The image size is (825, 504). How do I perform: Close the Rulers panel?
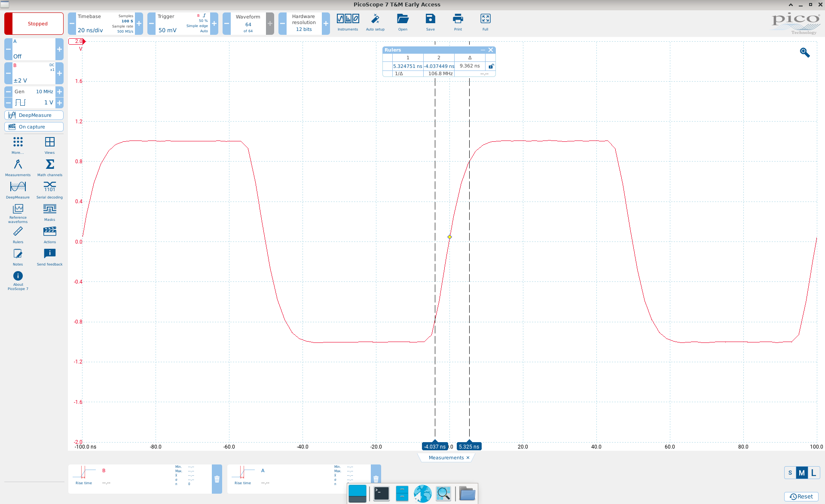point(491,50)
